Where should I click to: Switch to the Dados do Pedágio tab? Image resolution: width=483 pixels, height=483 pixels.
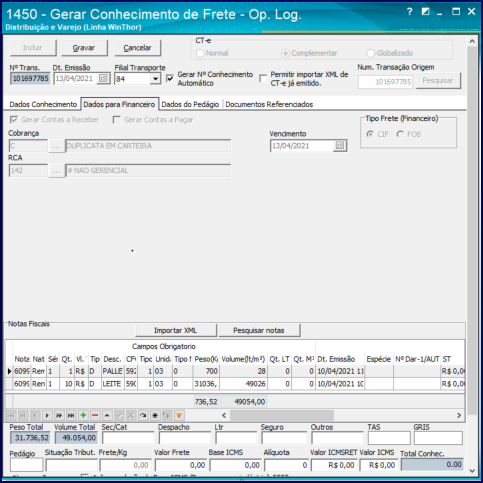click(190, 104)
